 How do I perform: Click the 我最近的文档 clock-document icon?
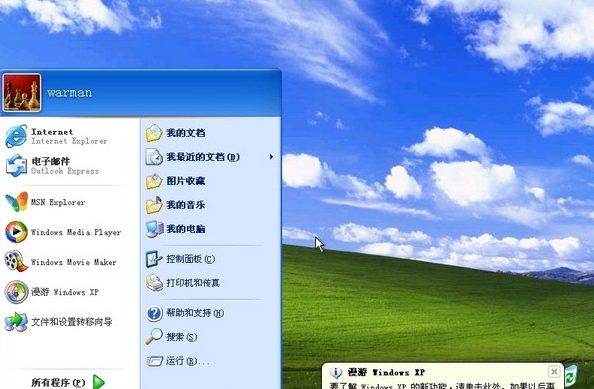pyautogui.click(x=154, y=157)
